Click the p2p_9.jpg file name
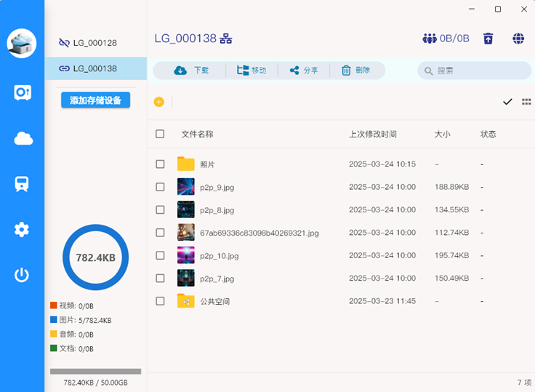Viewport: 535px width, 392px height. pyautogui.click(x=217, y=188)
